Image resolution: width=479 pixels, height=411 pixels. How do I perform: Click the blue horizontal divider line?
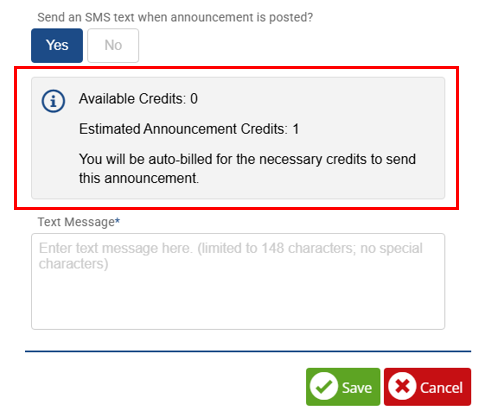pos(248,351)
